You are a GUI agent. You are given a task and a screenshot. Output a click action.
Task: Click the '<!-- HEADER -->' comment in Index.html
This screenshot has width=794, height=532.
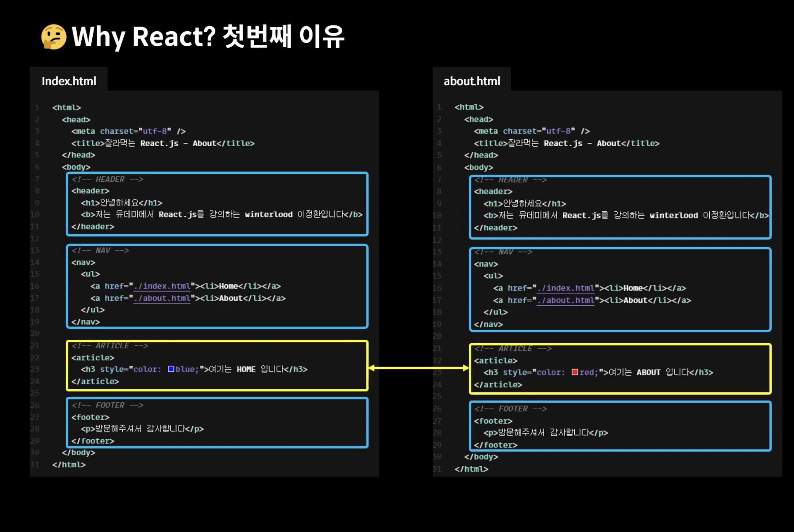(x=107, y=179)
